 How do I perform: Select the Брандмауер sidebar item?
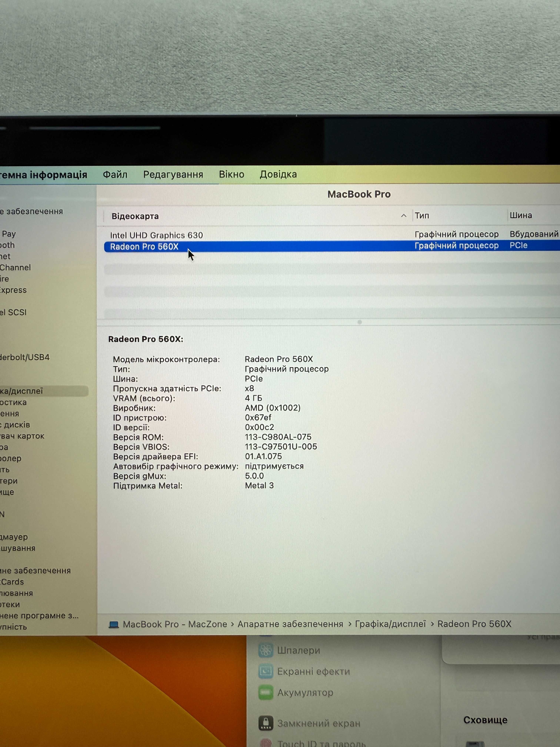(14, 537)
